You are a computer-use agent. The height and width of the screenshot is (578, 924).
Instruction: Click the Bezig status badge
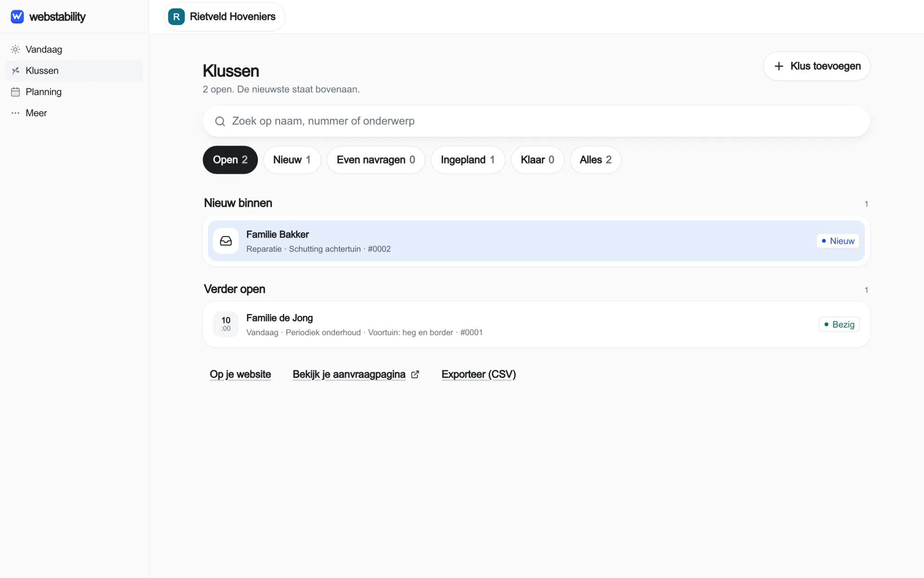839,324
